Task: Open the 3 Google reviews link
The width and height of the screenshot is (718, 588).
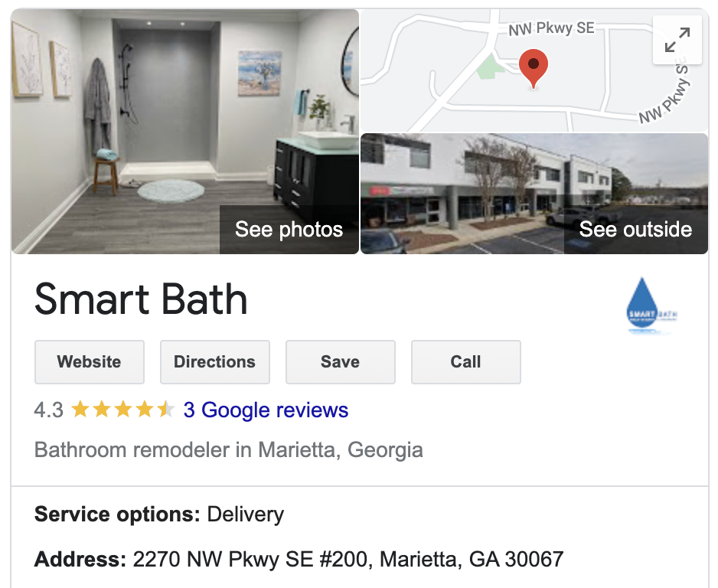Action: point(266,410)
